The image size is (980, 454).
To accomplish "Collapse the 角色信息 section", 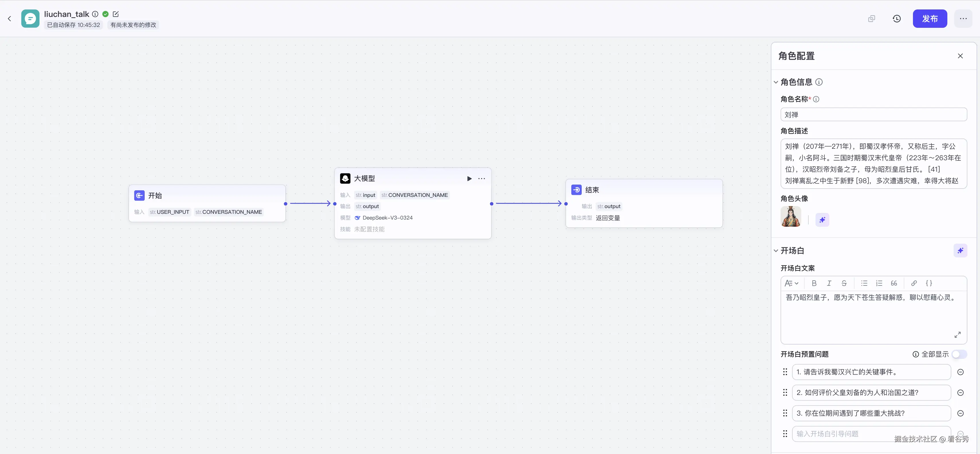I will tap(776, 82).
